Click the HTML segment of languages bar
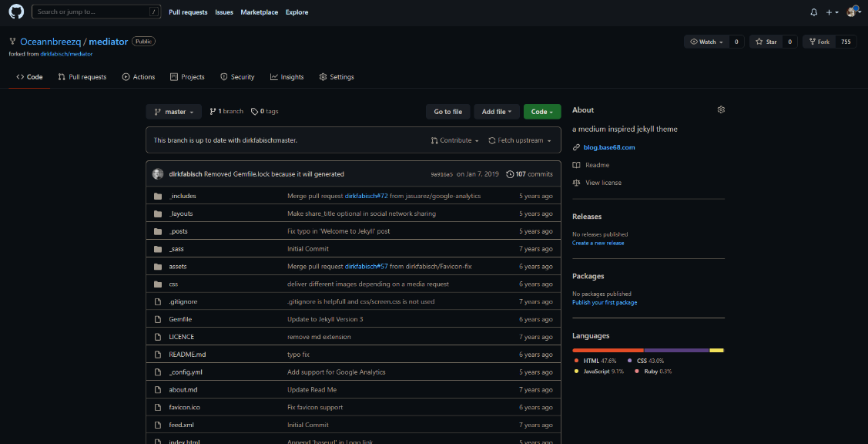 (x=608, y=350)
